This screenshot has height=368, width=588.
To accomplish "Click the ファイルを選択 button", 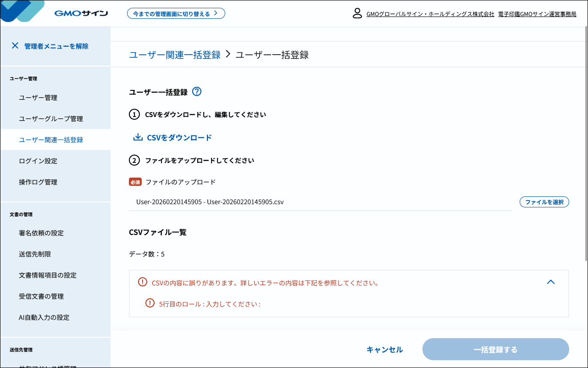I will [544, 202].
